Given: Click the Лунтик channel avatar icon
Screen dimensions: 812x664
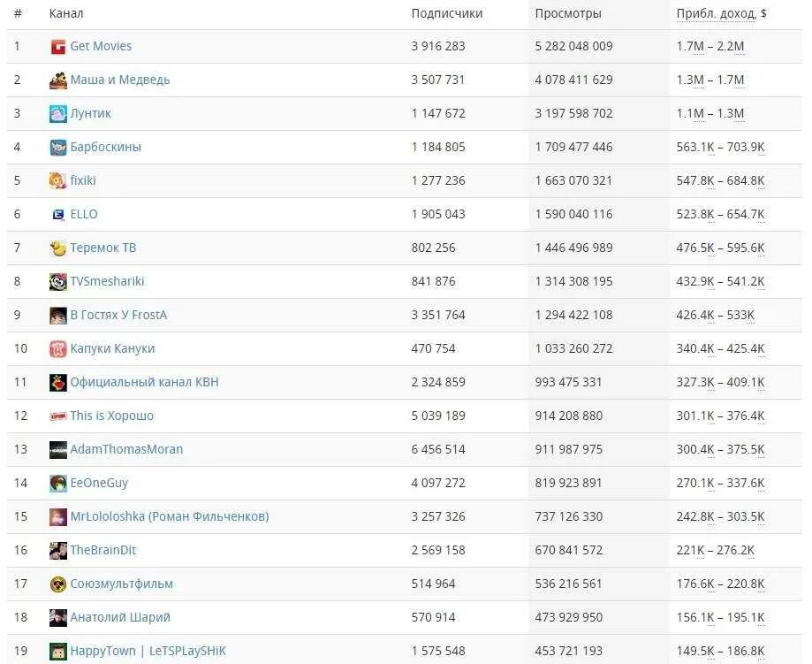Looking at the screenshot, I should 58,114.
